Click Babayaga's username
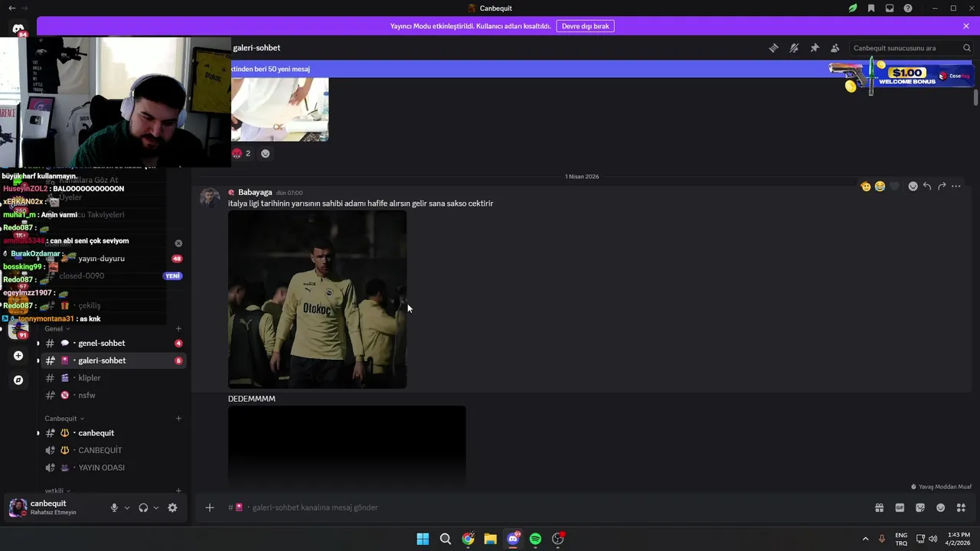The width and height of the screenshot is (980, 551). point(255,192)
